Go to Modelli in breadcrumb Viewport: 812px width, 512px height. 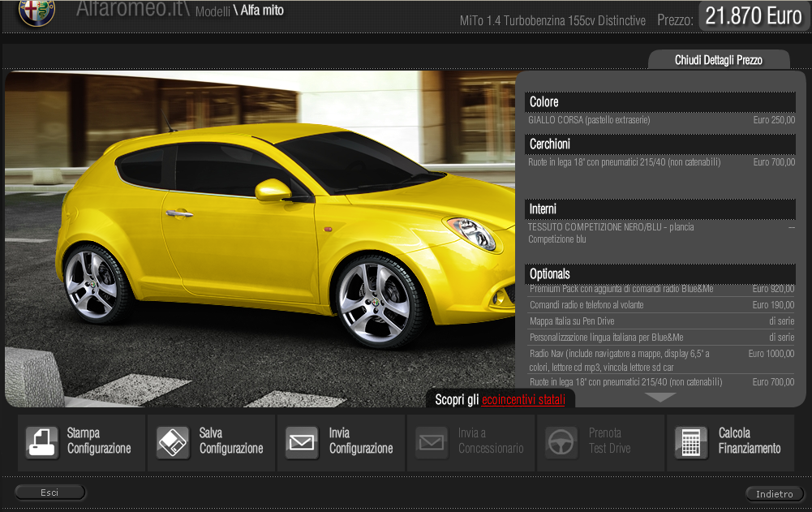pyautogui.click(x=213, y=11)
